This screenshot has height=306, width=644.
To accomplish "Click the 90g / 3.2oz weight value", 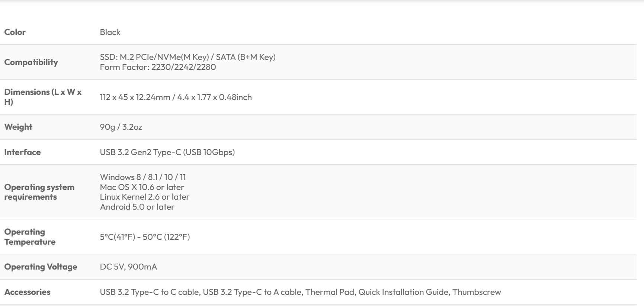I will tap(121, 127).
